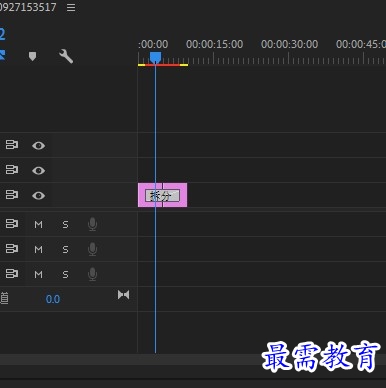This screenshot has height=388, width=386.
Task: Click the blue playhead handle on ruler
Action: [x=155, y=57]
